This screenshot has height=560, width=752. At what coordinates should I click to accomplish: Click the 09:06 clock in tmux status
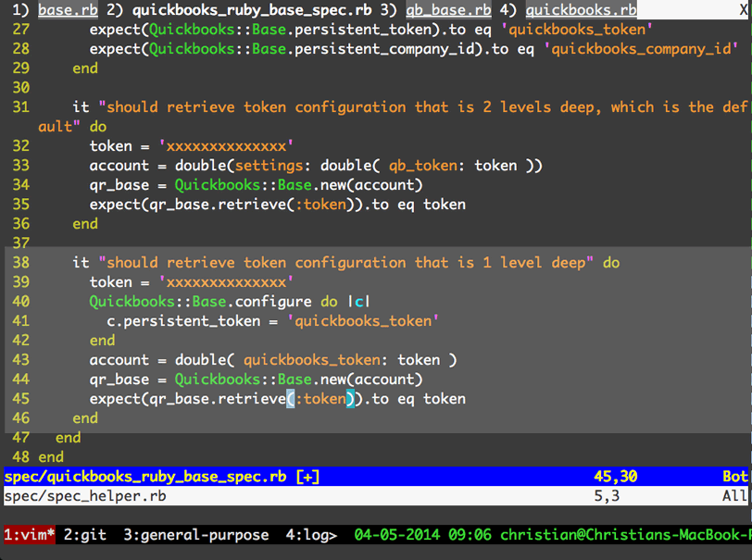470,535
